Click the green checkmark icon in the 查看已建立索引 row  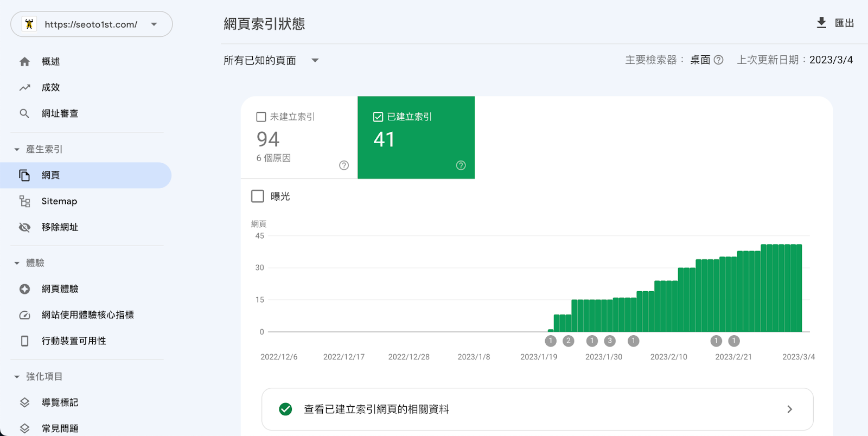285,409
